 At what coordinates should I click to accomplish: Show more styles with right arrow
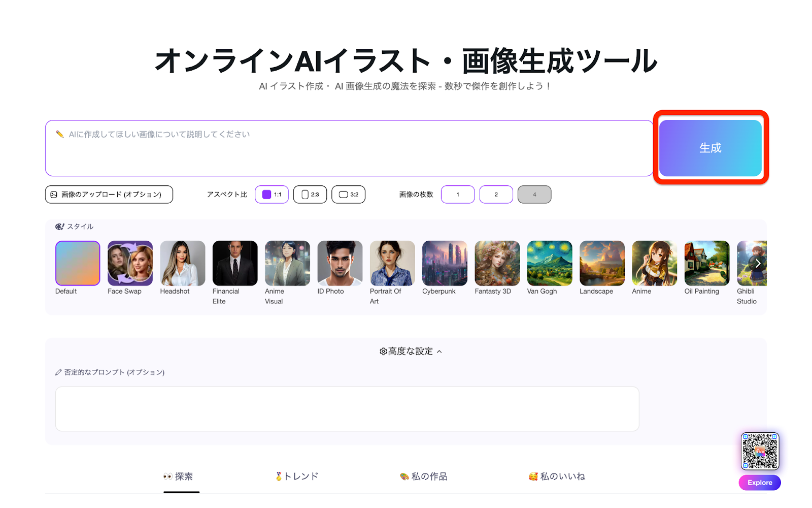coord(758,263)
